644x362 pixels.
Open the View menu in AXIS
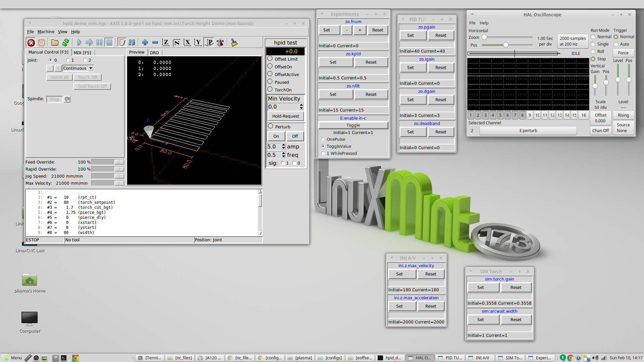click(x=62, y=32)
